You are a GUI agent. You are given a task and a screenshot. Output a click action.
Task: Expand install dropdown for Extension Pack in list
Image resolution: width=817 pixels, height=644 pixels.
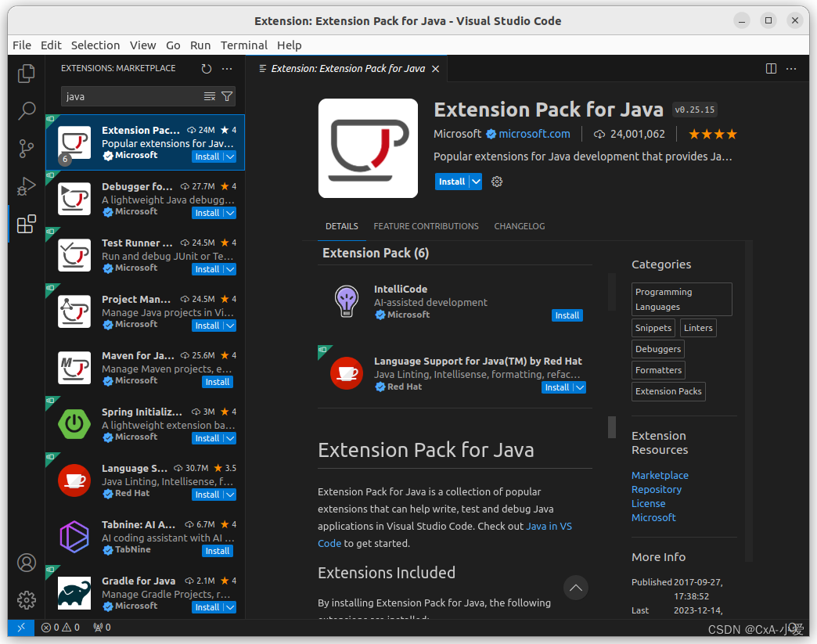pos(230,157)
